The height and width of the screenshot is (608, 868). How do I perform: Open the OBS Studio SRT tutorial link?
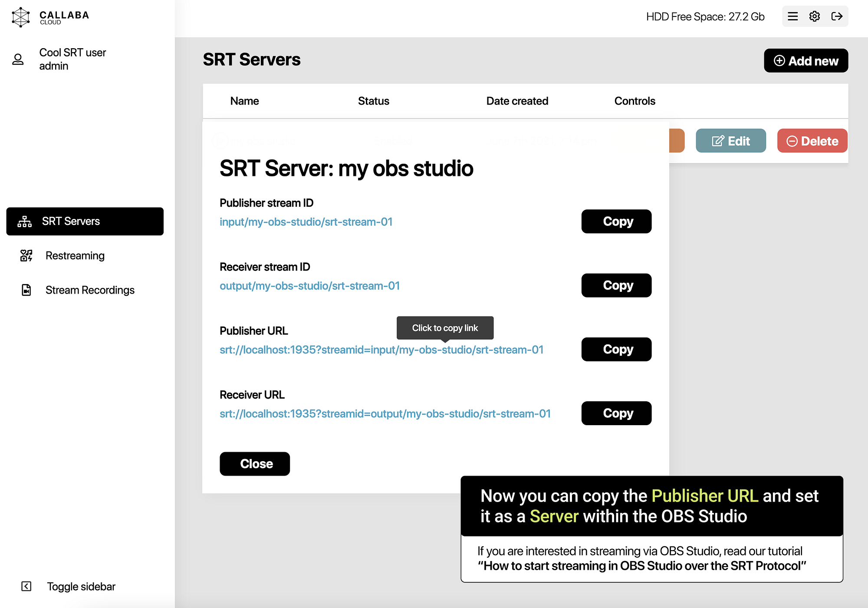642,566
